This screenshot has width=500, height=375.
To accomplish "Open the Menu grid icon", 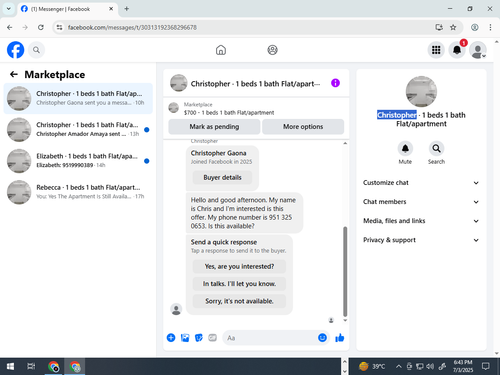I will coord(436,50).
